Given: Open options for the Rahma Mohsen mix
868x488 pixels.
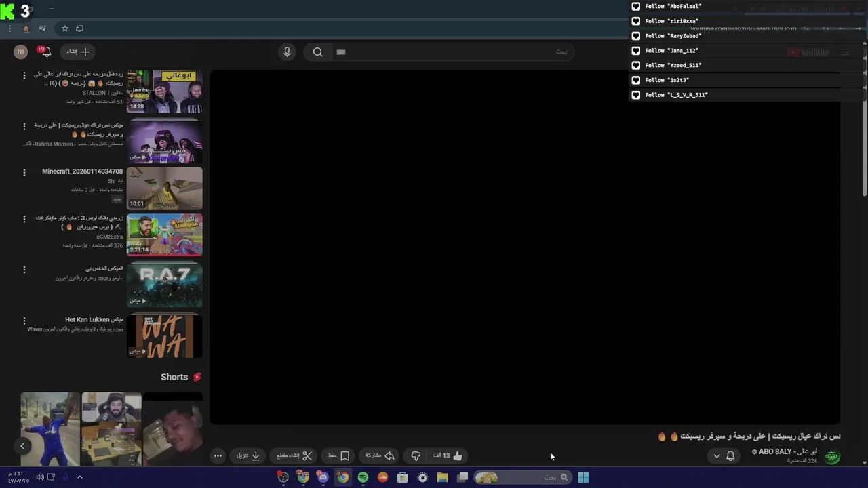Looking at the screenshot, I should (24, 126).
